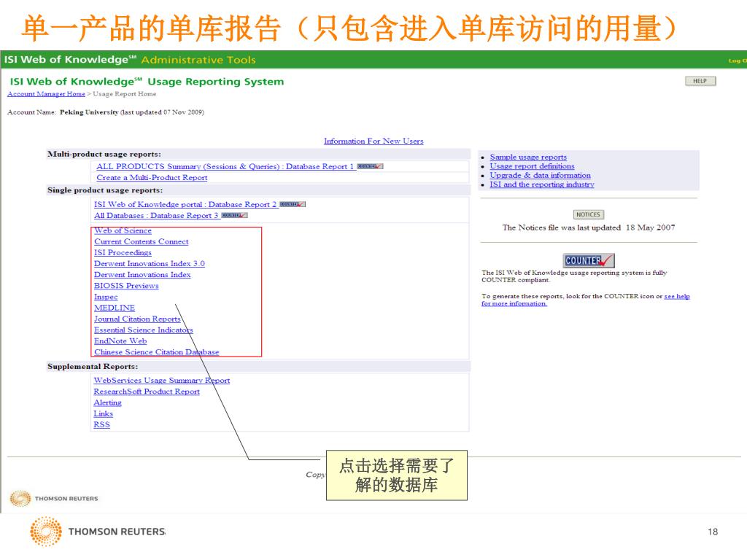The width and height of the screenshot is (747, 560).
Task: Open Links supplemental report
Action: [104, 413]
